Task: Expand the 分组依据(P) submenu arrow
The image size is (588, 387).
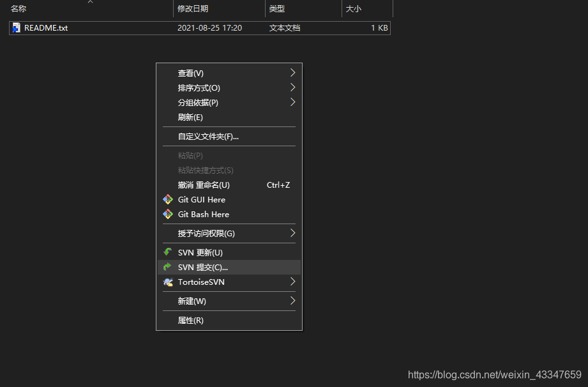Action: (293, 102)
